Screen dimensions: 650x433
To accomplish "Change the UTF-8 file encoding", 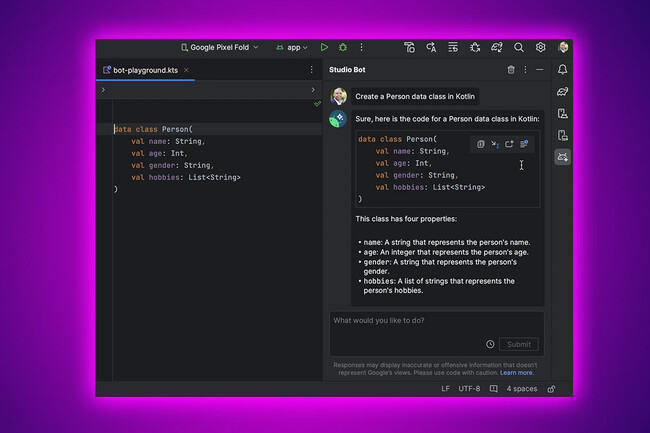I will (471, 388).
